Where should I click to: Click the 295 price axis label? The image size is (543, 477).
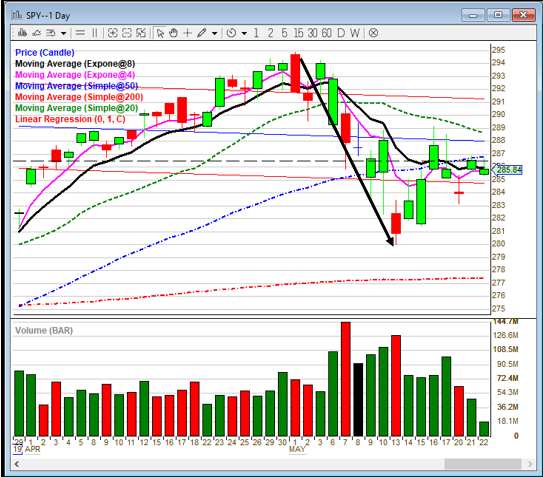pos(498,50)
